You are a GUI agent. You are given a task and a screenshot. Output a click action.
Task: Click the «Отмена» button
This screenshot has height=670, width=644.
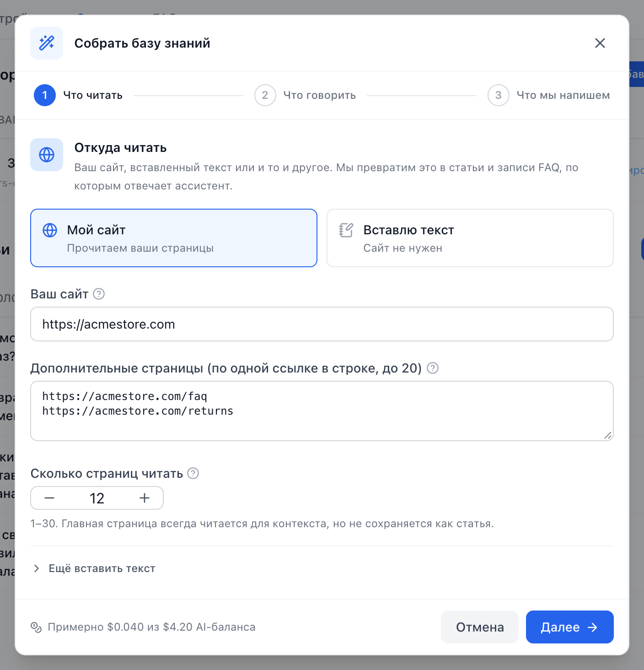(480, 627)
